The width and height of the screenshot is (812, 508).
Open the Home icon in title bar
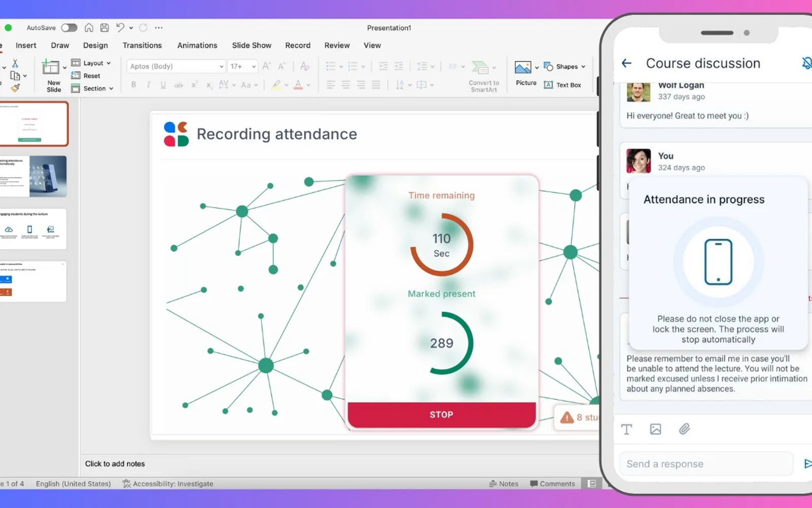[89, 28]
